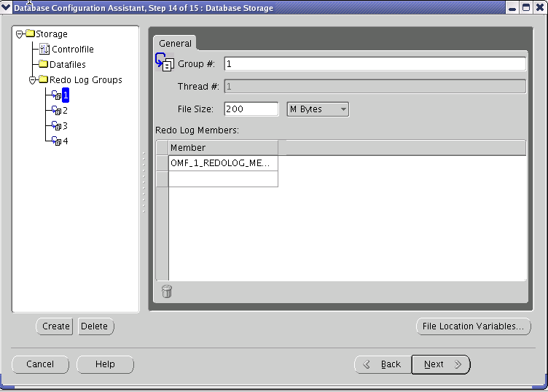Viewport: 548px width, 392px height.
Task: Select Storage root label in tree
Action: point(52,34)
